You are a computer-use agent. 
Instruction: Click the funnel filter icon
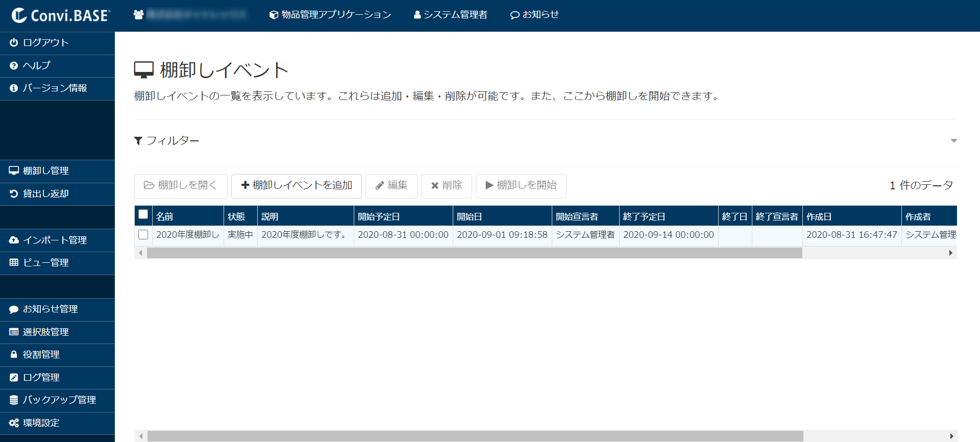tap(138, 141)
